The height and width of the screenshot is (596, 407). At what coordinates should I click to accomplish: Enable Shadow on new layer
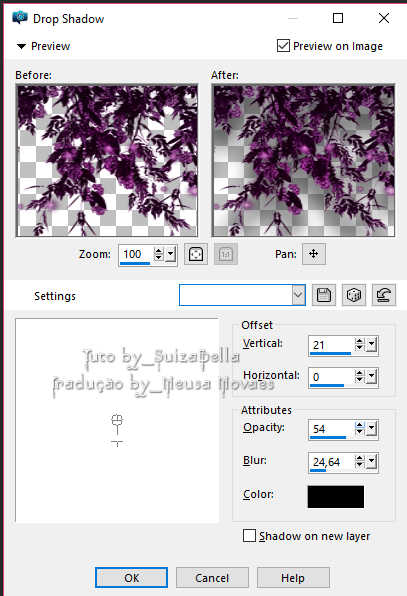pos(249,536)
